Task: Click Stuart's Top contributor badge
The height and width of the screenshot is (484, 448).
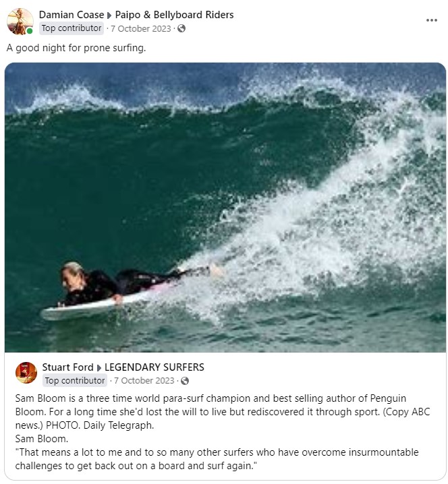Action: 75,381
